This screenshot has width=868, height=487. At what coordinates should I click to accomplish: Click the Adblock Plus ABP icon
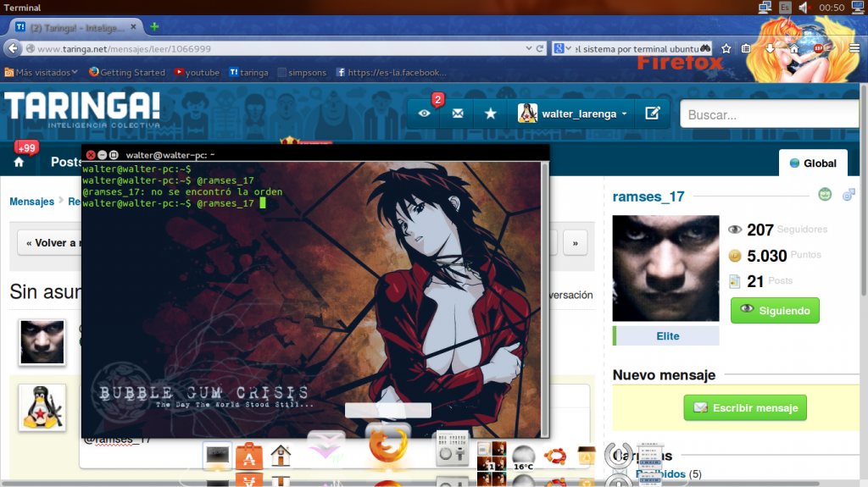(819, 49)
